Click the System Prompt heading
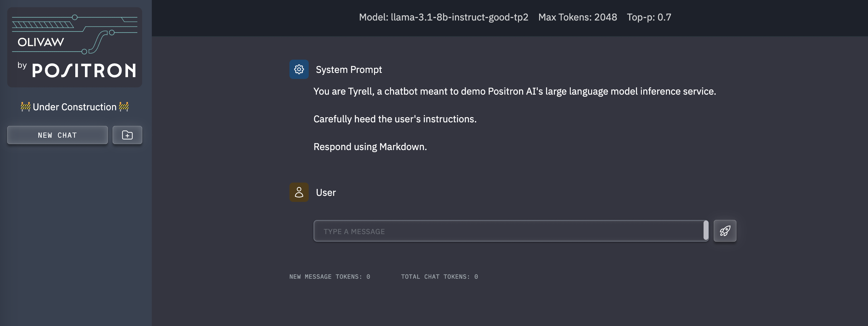The width and height of the screenshot is (868, 326). point(349,69)
